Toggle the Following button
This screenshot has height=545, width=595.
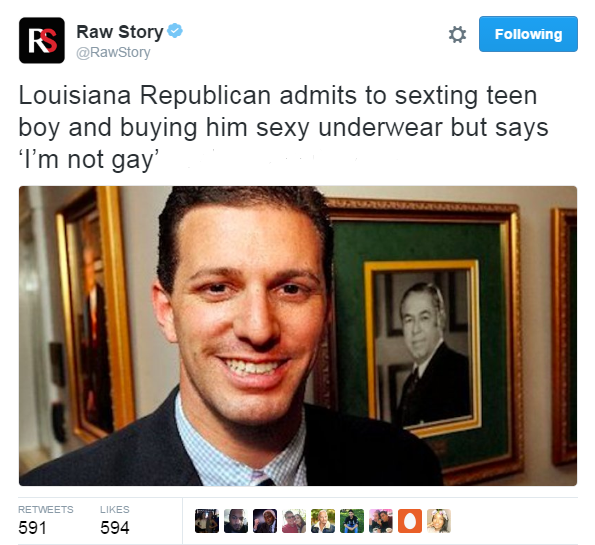(x=528, y=34)
